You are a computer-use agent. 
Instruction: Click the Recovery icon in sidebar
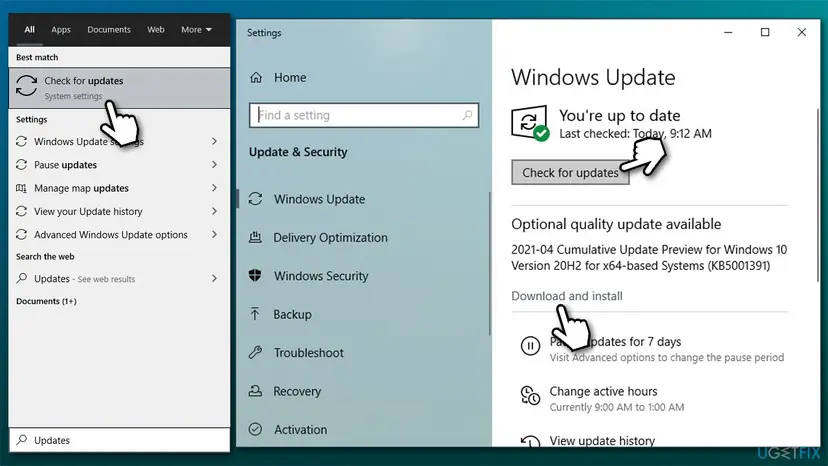(x=256, y=391)
